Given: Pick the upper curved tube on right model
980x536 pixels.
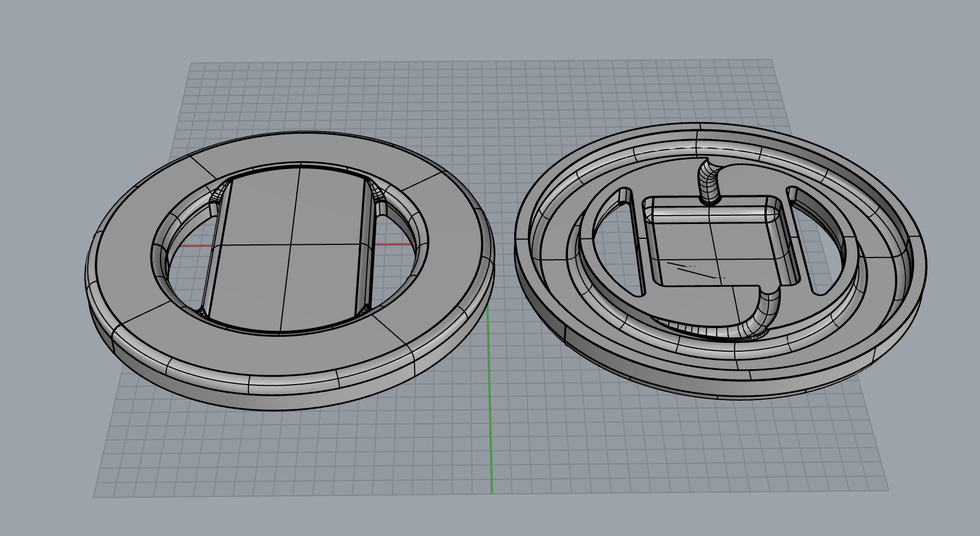Looking at the screenshot, I should point(709,182).
